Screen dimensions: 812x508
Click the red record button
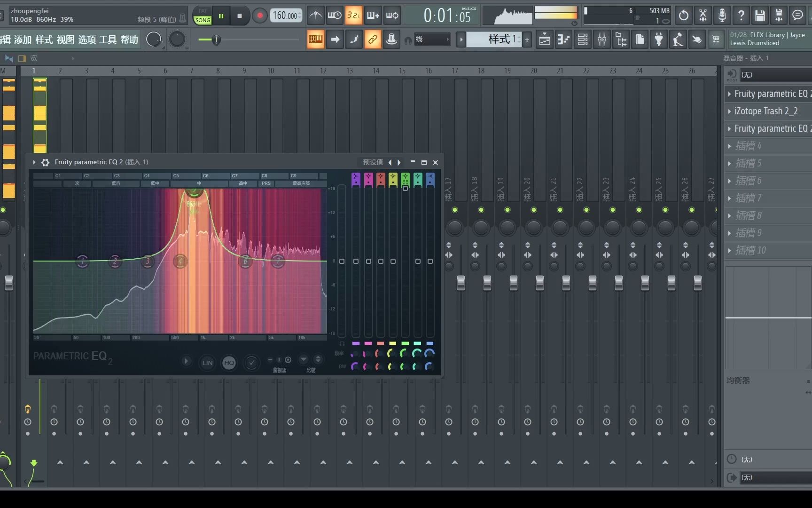259,16
